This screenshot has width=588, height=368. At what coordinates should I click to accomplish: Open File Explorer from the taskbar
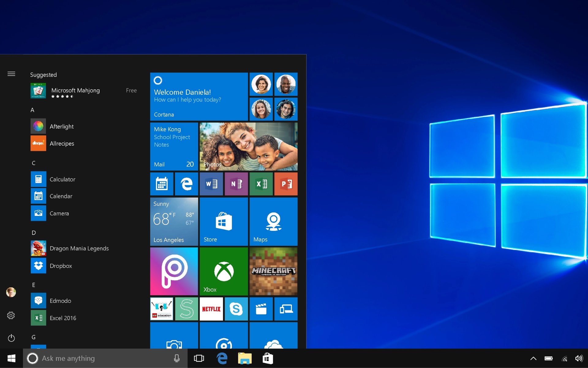(245, 358)
